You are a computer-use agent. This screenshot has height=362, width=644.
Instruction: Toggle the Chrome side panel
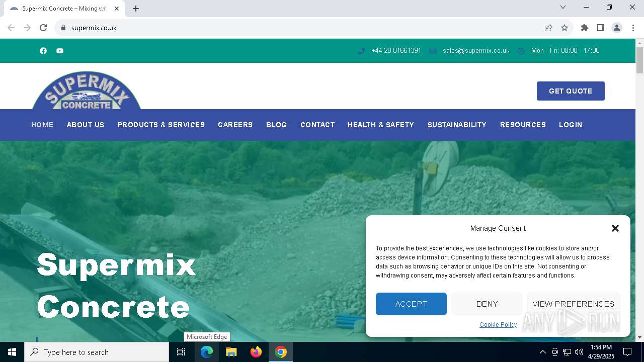pyautogui.click(x=601, y=28)
